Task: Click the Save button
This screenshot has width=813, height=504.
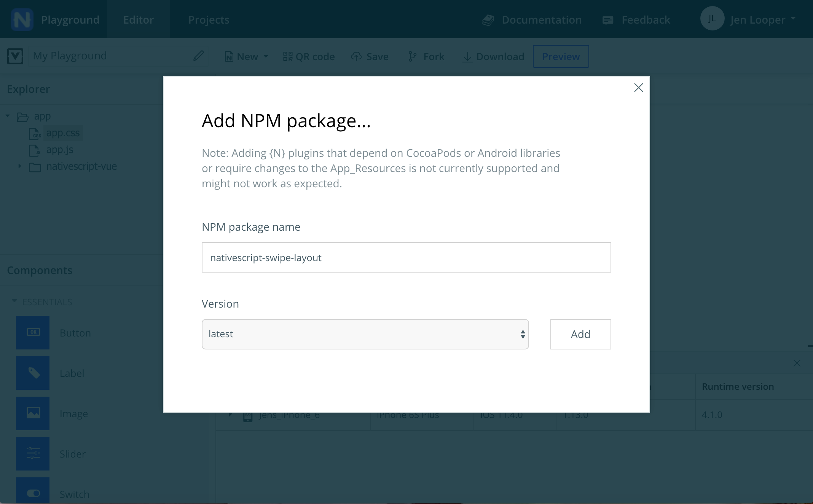Action: (x=370, y=57)
